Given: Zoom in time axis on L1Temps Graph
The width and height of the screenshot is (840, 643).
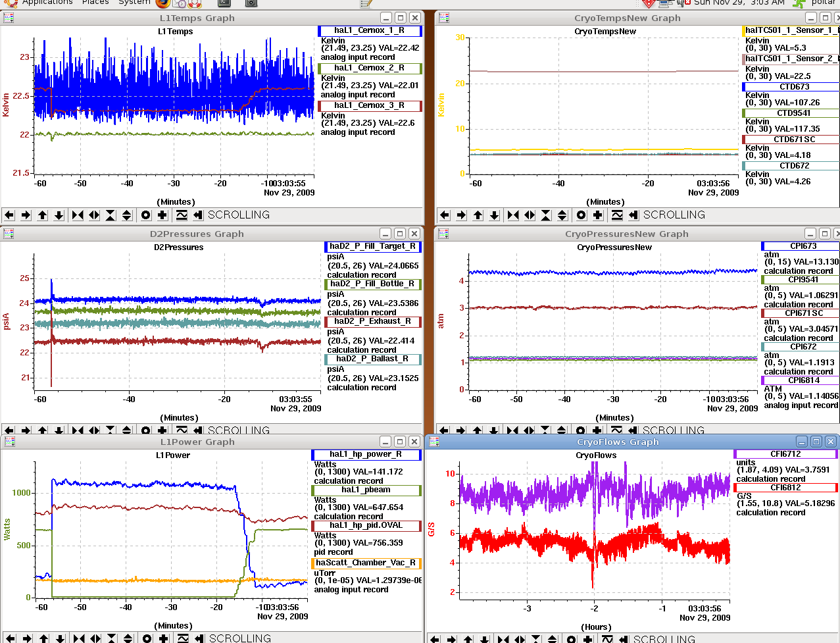Looking at the screenshot, I should point(78,215).
